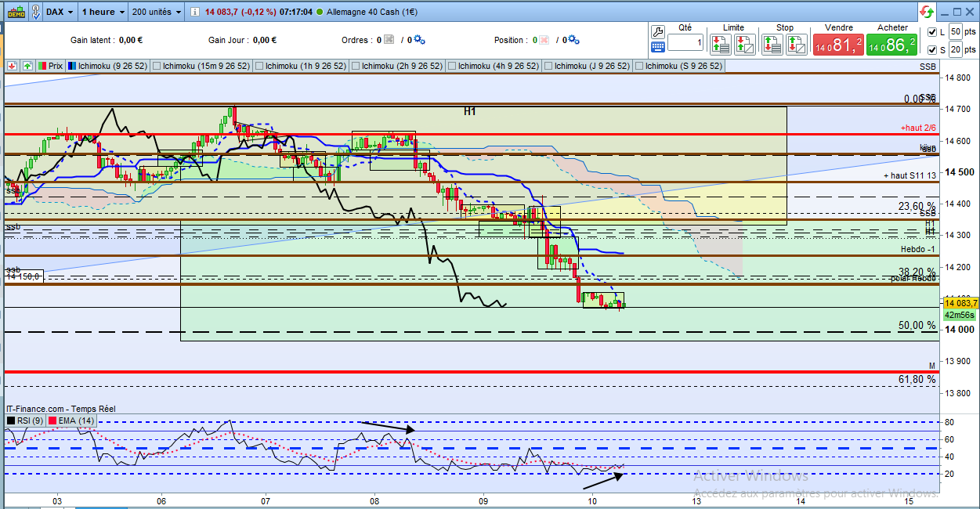Click the '+ haut S11 13' level label

pyautogui.click(x=909, y=175)
